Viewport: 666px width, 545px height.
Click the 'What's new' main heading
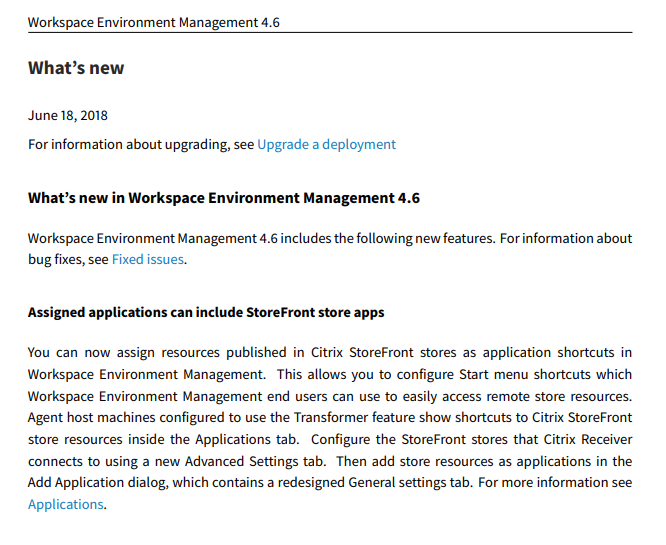[76, 68]
